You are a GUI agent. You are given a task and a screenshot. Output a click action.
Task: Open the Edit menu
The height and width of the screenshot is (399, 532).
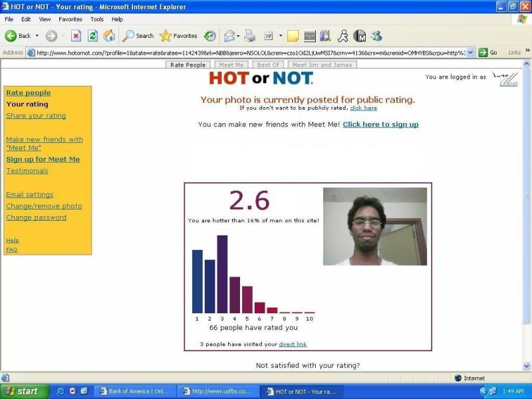pos(26,19)
